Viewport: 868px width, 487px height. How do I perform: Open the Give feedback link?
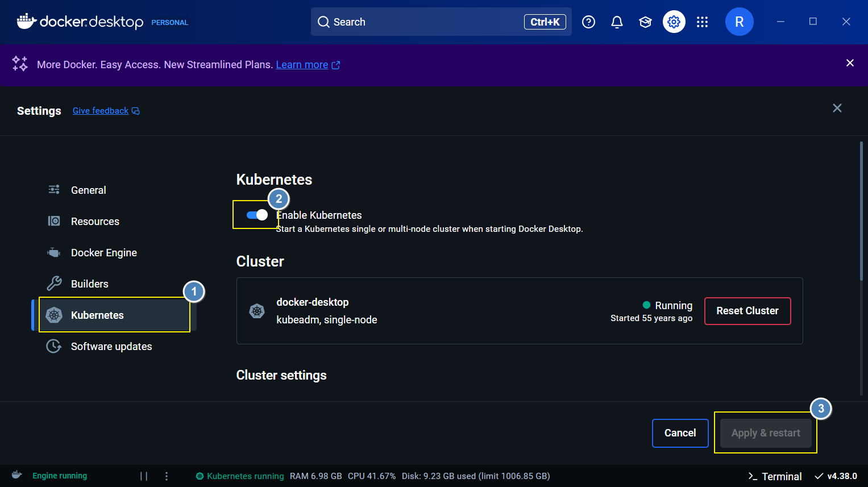[101, 111]
